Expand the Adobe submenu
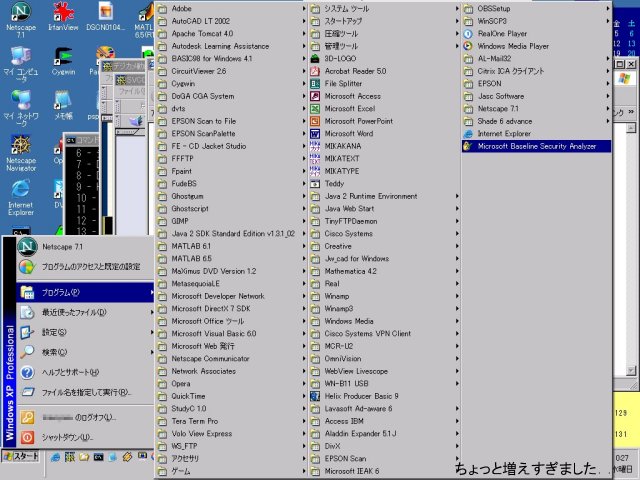The image size is (640, 480). pos(231,9)
